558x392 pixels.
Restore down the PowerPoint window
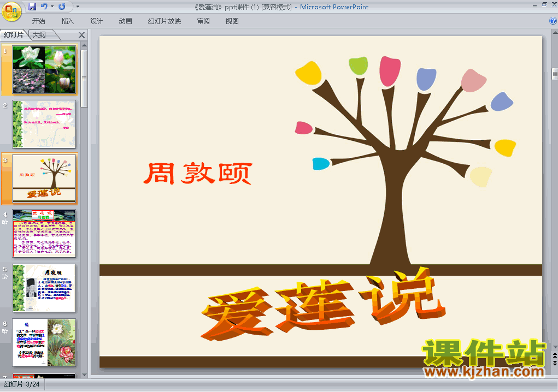pyautogui.click(x=544, y=4)
